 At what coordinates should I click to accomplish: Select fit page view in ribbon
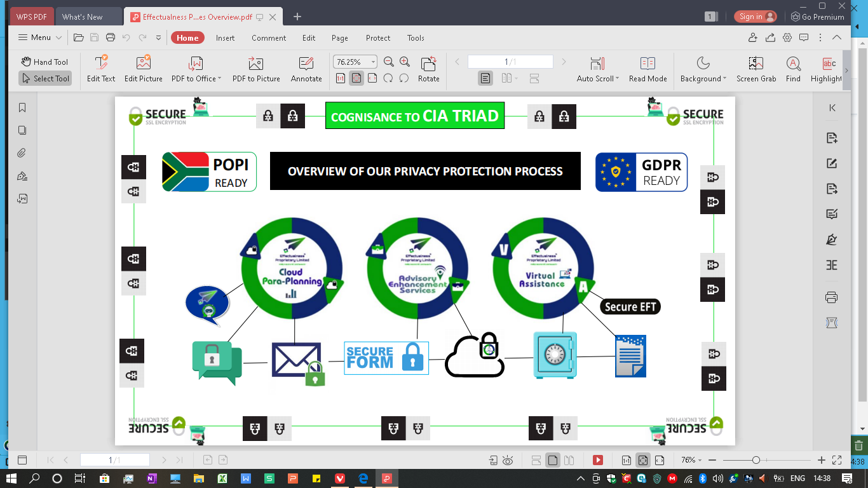[356, 78]
